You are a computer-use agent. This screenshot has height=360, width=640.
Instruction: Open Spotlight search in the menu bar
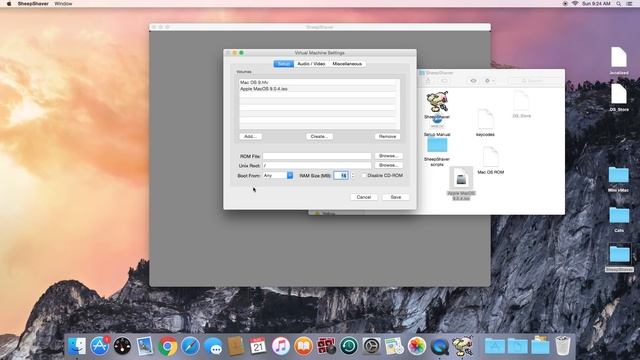(619, 4)
